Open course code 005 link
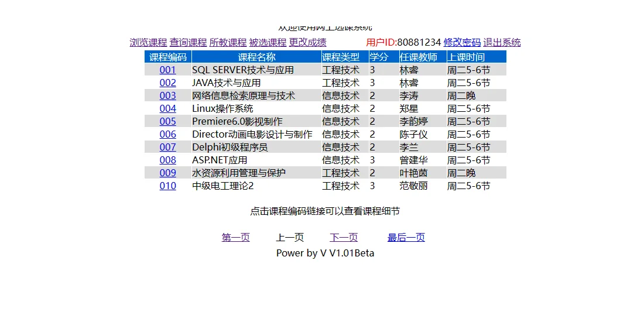 point(167,122)
